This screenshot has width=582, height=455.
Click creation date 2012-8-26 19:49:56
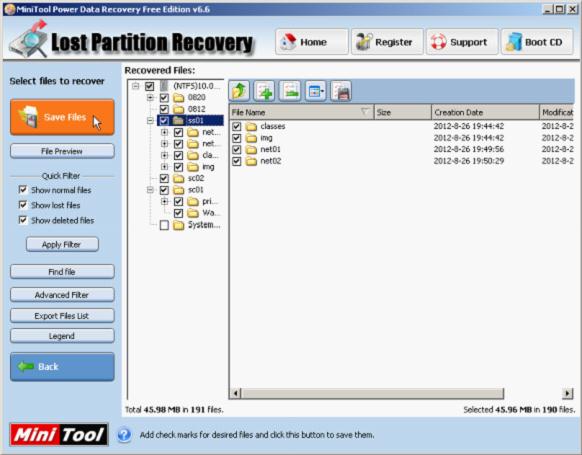tap(468, 149)
